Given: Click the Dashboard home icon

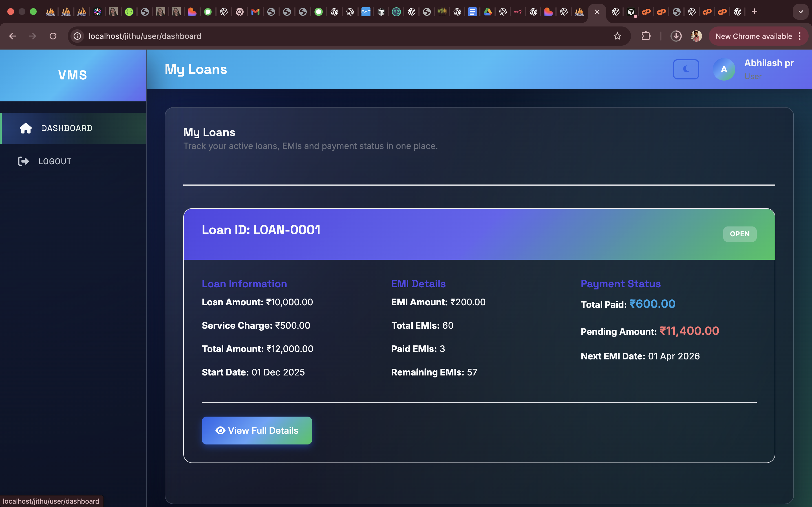Looking at the screenshot, I should point(25,128).
